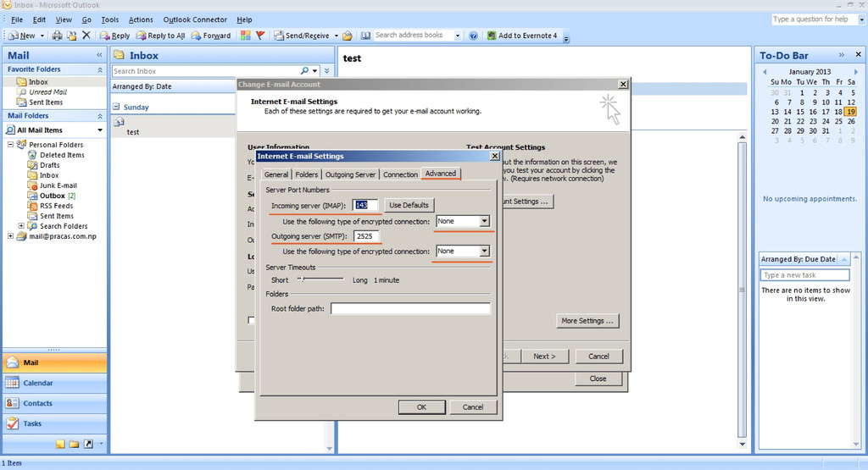Switch to the Contacts pane
The height and width of the screenshot is (470, 868).
coord(55,403)
